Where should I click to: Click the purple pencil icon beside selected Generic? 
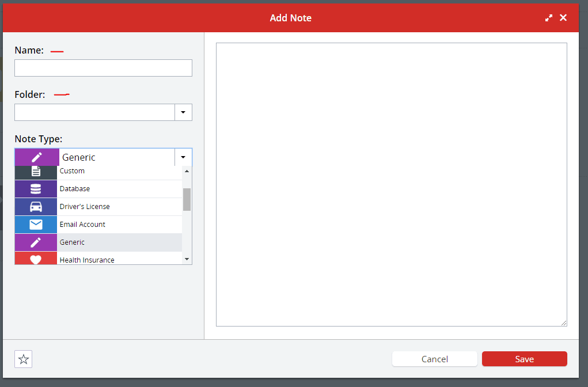[x=37, y=157]
